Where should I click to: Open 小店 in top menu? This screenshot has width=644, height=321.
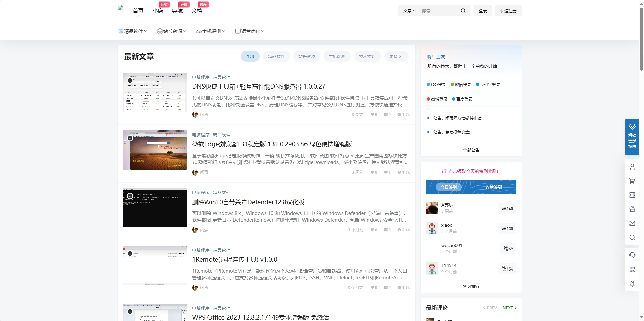(158, 11)
